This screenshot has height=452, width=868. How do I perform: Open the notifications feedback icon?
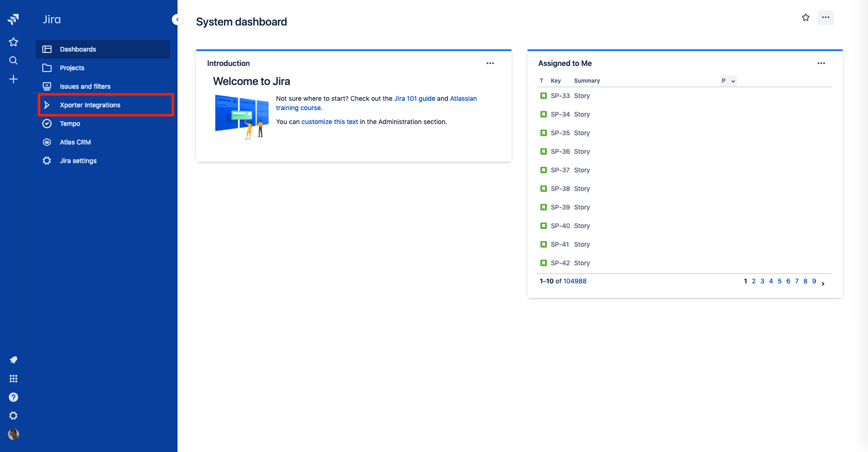[x=13, y=360]
